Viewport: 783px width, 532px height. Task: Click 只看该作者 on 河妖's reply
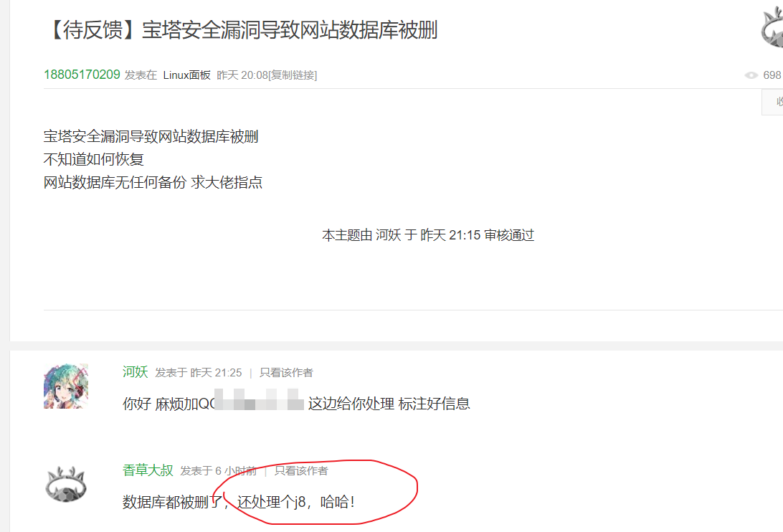click(x=286, y=373)
